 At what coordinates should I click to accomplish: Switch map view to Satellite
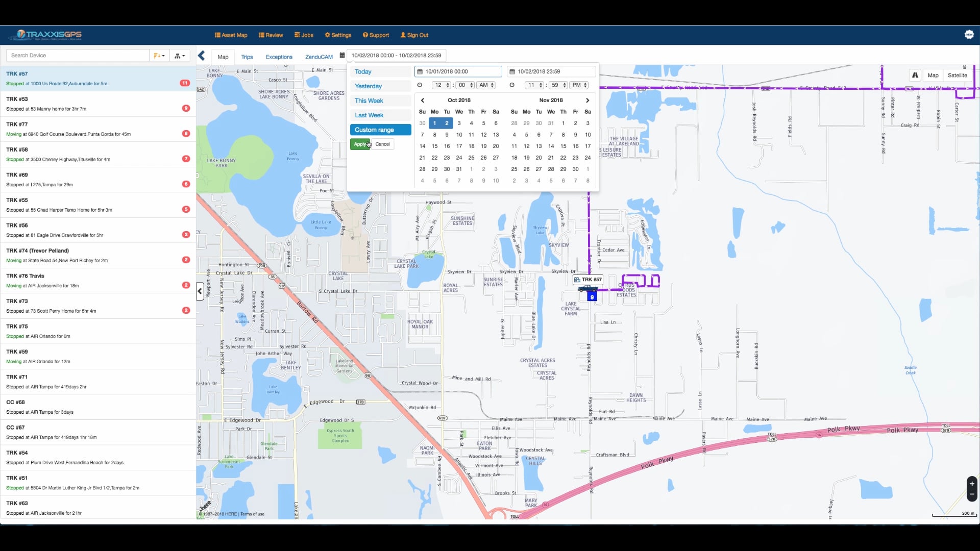(958, 76)
